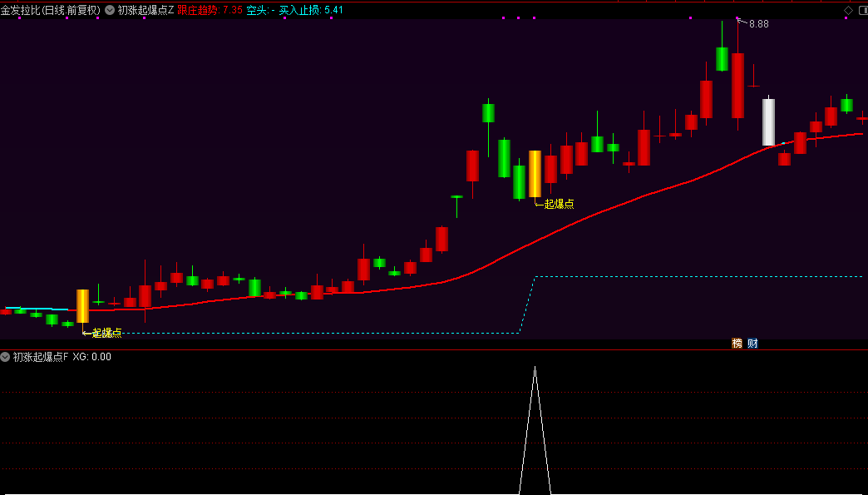The width and height of the screenshot is (868, 495).
Task: Click the 8.88 high price label
Action: coord(758,24)
